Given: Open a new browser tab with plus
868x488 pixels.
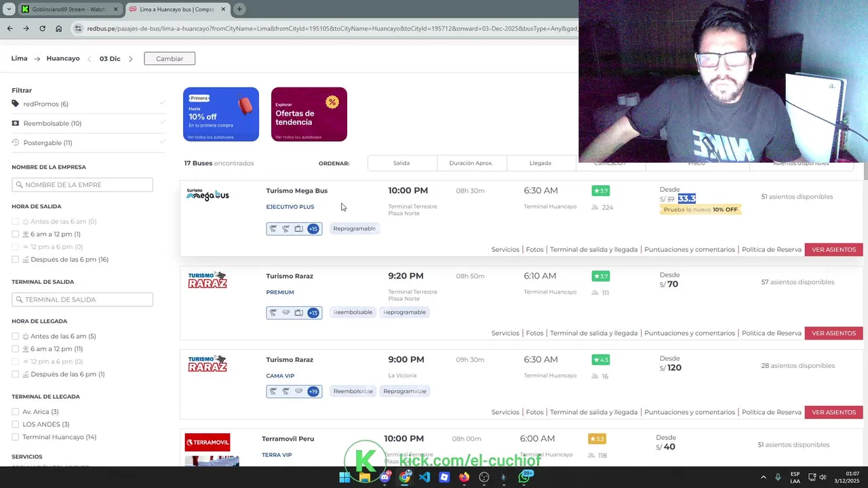Looking at the screenshot, I should [239, 9].
